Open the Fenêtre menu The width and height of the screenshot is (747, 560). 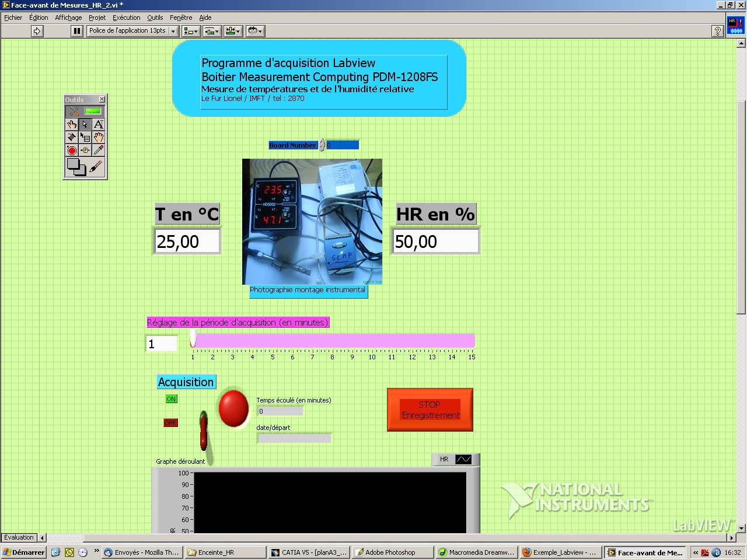181,17
